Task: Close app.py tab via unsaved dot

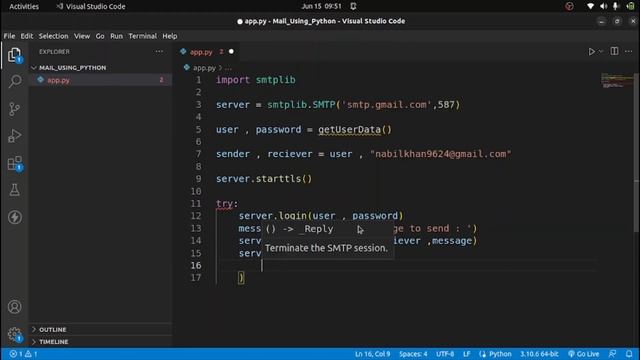Action: coord(231,51)
